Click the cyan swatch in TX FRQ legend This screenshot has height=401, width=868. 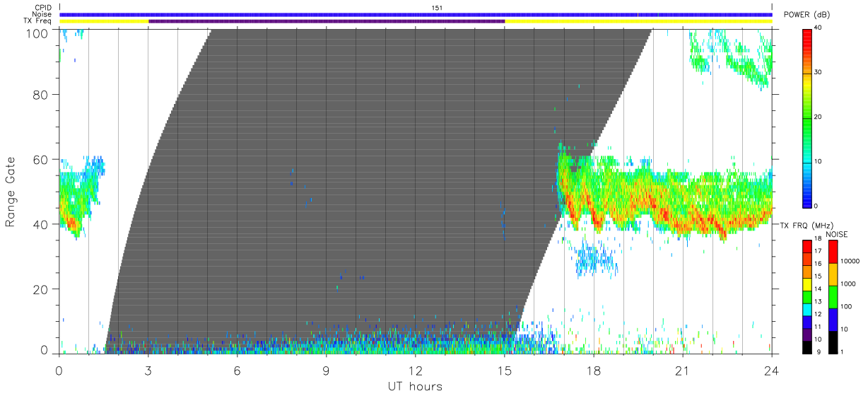pos(807,308)
